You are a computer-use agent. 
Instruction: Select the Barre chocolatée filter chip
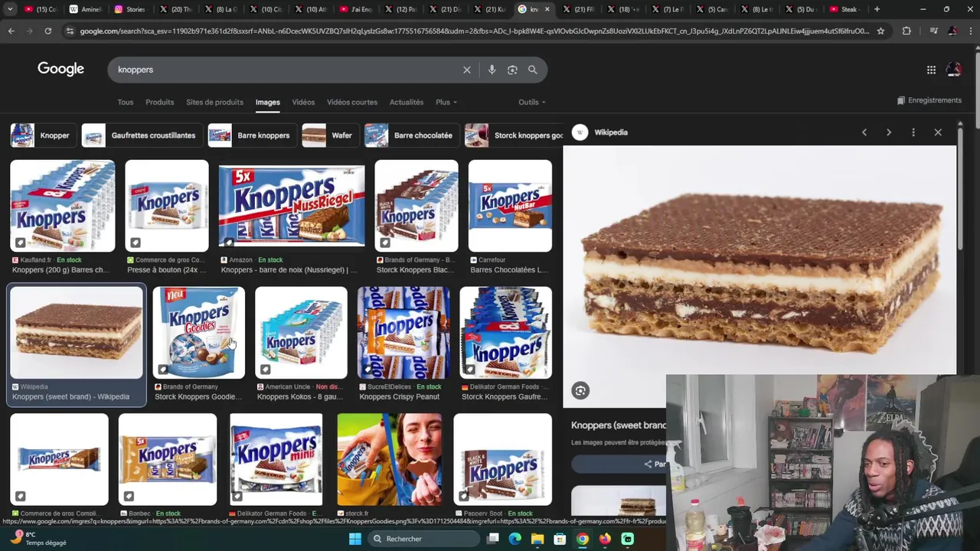tap(410, 135)
